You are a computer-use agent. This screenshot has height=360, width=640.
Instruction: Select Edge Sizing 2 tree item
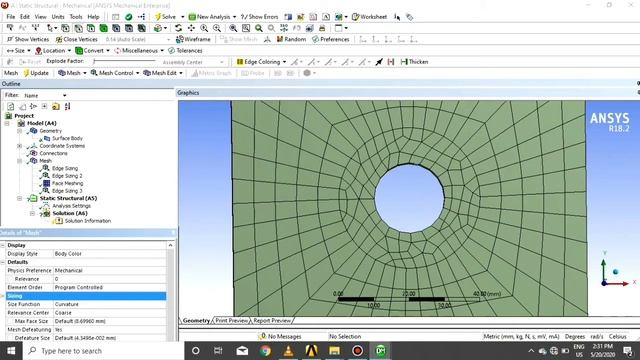[x=67, y=176]
